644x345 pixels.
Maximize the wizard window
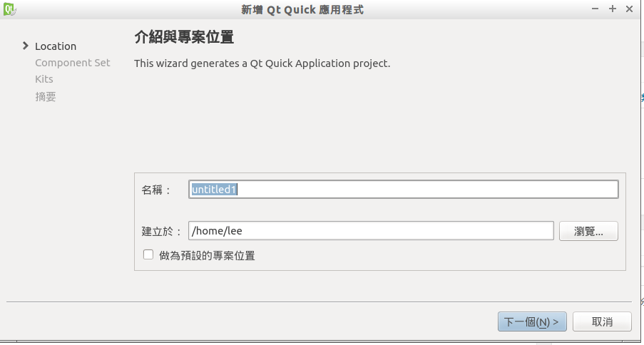click(x=612, y=9)
